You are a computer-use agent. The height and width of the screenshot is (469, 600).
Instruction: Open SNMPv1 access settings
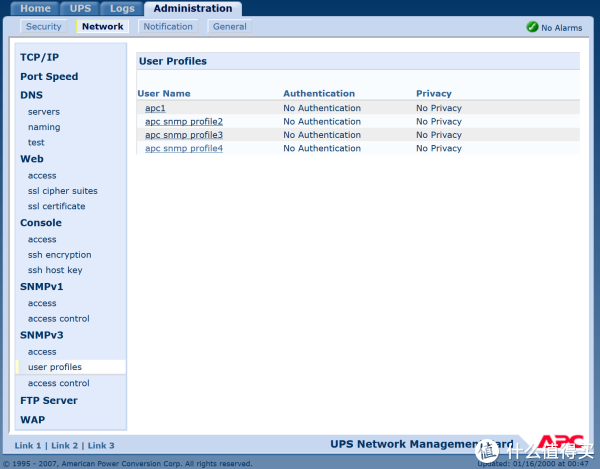[42, 303]
